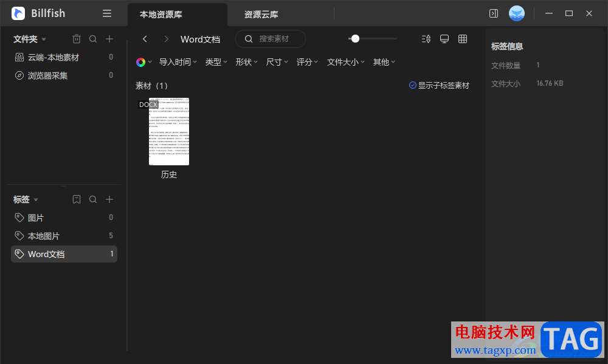Add a new folder with plus icon
This screenshot has height=364, width=608.
click(109, 39)
